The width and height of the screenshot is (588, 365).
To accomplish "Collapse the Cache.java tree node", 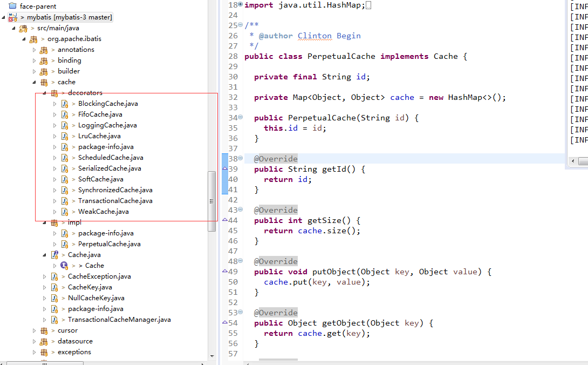I will pos(45,255).
